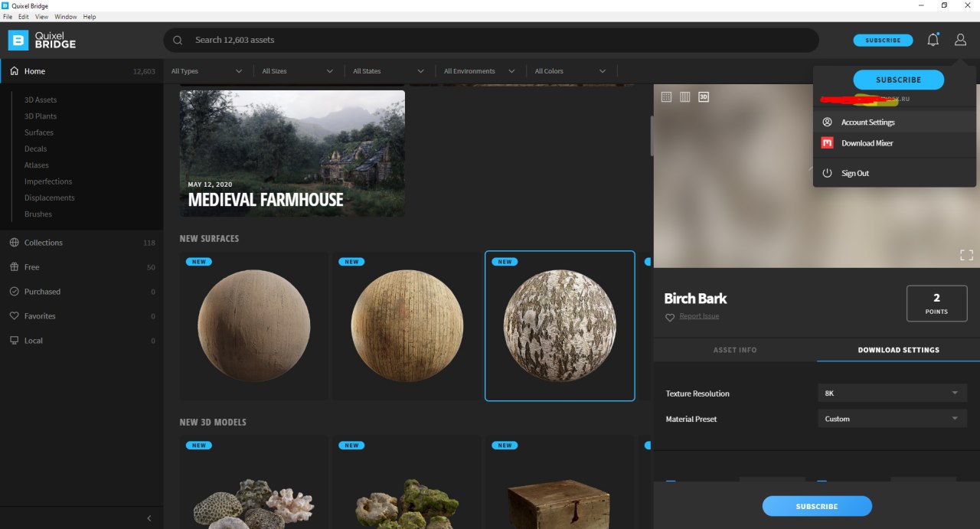Image resolution: width=980 pixels, height=529 pixels.
Task: Open the All Sizes filter dropdown
Action: tap(298, 71)
